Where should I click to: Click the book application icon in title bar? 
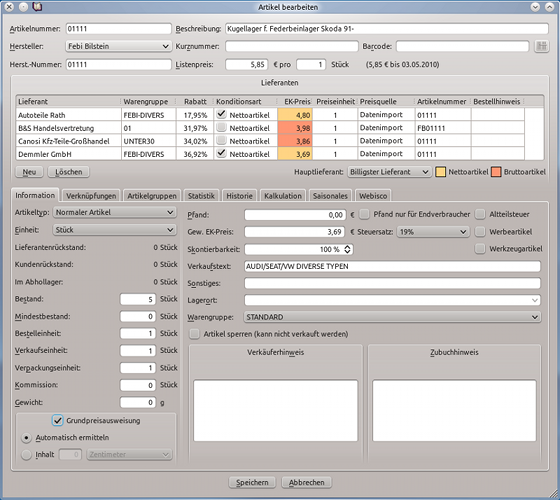coord(37,6)
